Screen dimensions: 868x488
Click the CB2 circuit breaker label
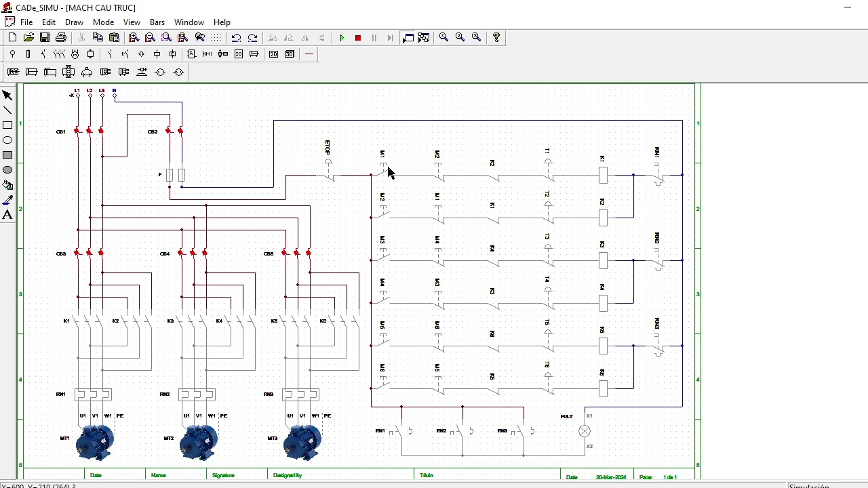tap(153, 131)
